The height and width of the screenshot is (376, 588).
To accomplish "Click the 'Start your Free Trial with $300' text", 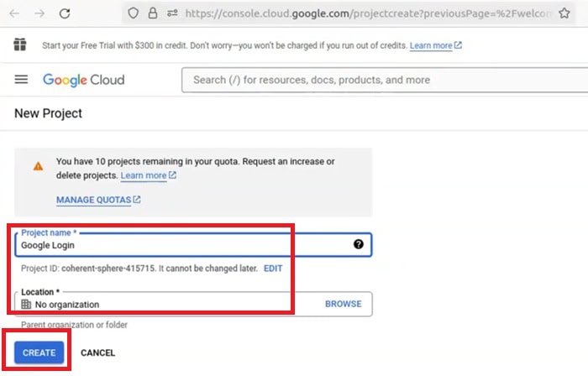I will [224, 45].
